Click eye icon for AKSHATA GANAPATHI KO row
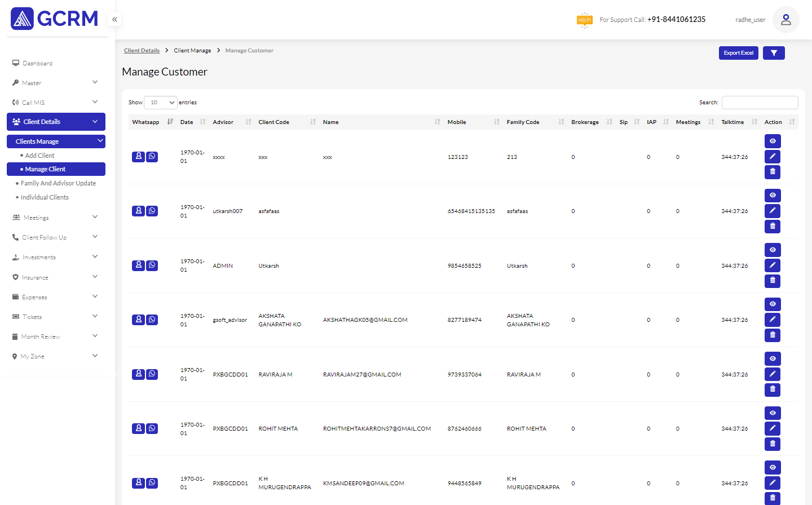 tap(773, 304)
